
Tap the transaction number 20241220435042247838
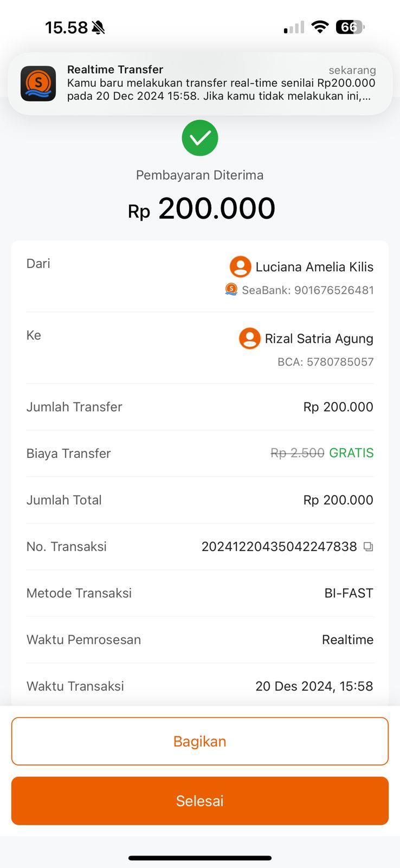[279, 547]
